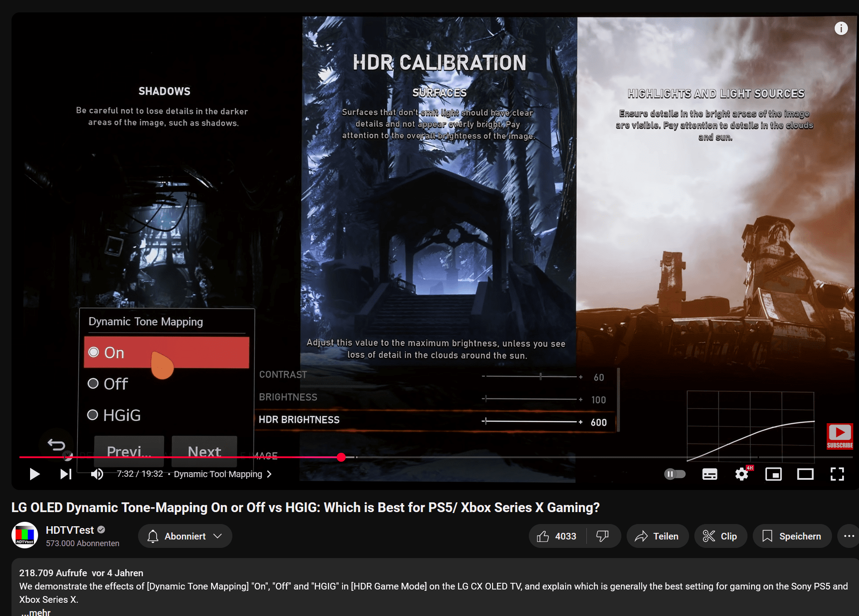Open the video settings gear
This screenshot has width=859, height=616.
(x=742, y=474)
